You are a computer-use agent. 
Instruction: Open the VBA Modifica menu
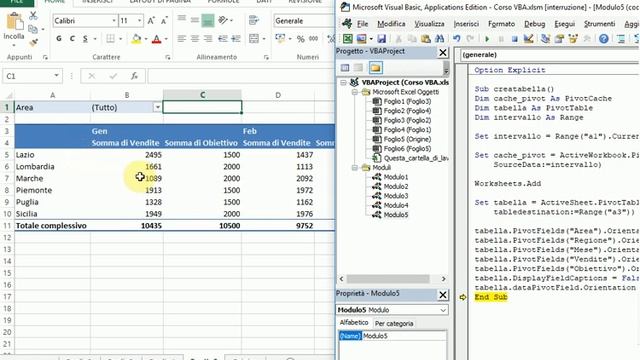coord(391,24)
